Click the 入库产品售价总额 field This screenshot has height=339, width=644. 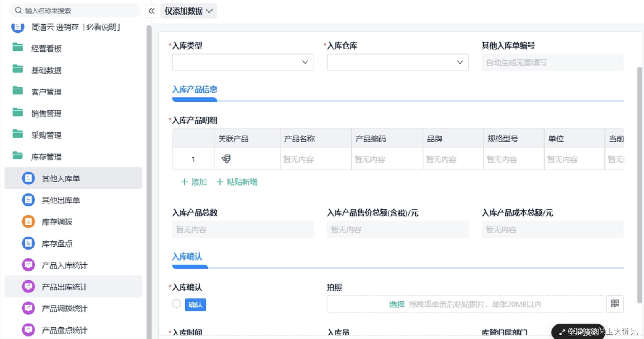398,229
